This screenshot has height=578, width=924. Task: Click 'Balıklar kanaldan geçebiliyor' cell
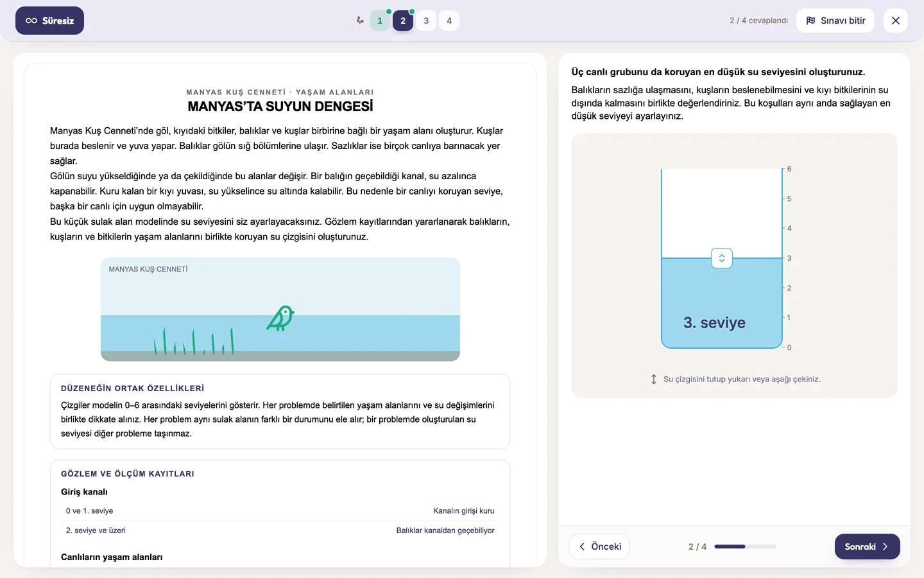tap(445, 530)
